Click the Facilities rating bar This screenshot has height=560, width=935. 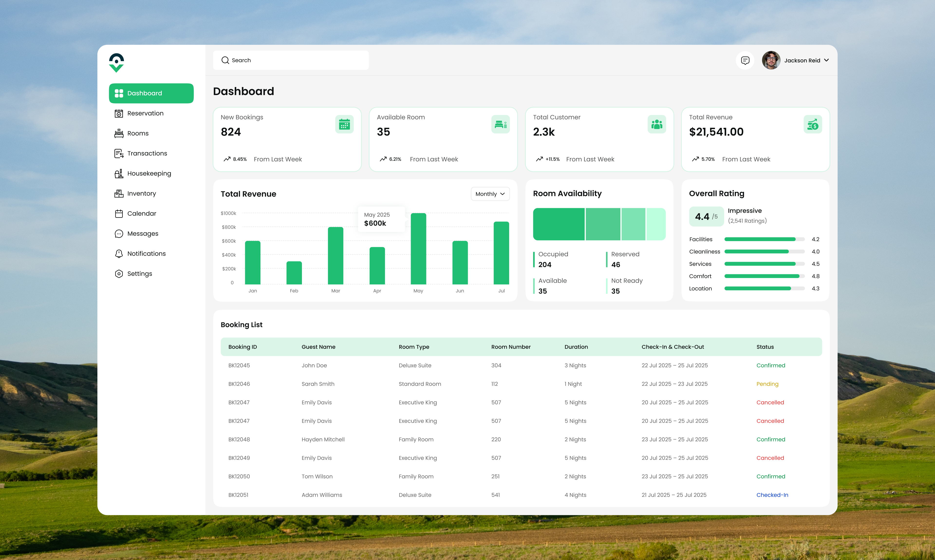[x=765, y=239]
